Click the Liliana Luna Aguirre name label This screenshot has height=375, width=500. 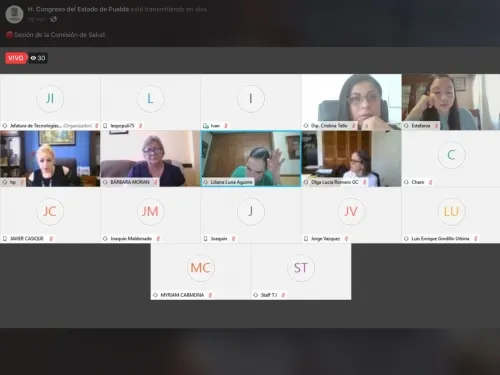(231, 182)
